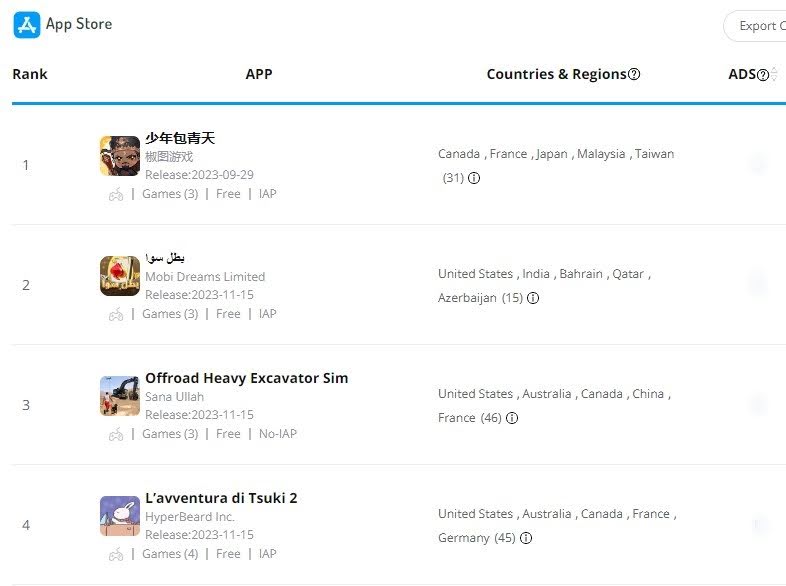Screen dimensions: 786x586
Task: Click Games (3) category in Mobi Dreams row
Action: pos(170,314)
